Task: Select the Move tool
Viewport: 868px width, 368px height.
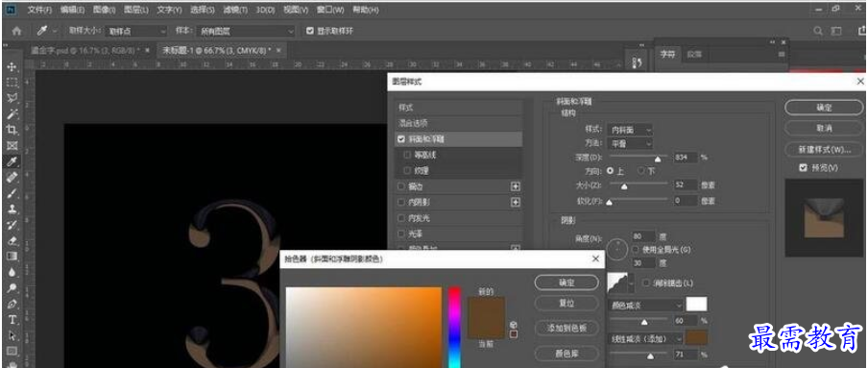Action: 12,67
